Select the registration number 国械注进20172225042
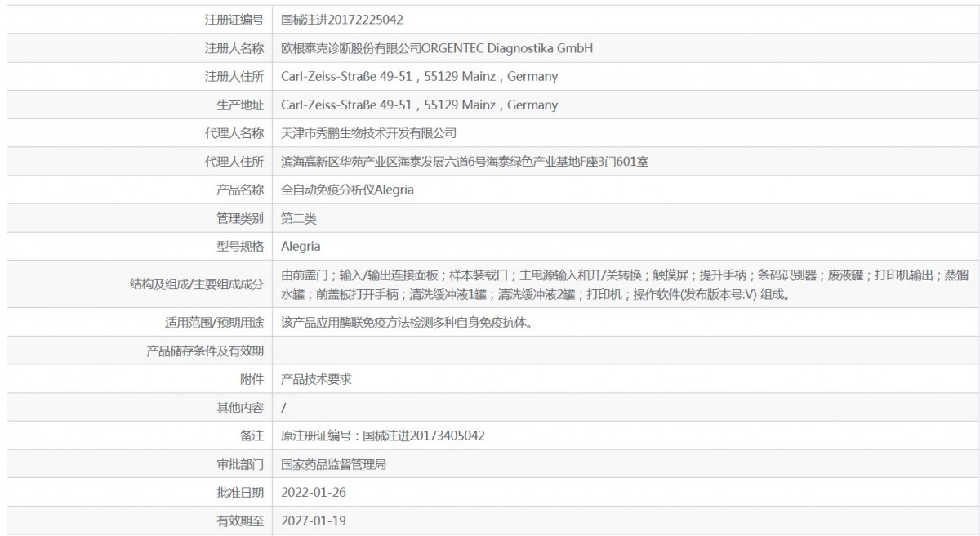 [341, 20]
